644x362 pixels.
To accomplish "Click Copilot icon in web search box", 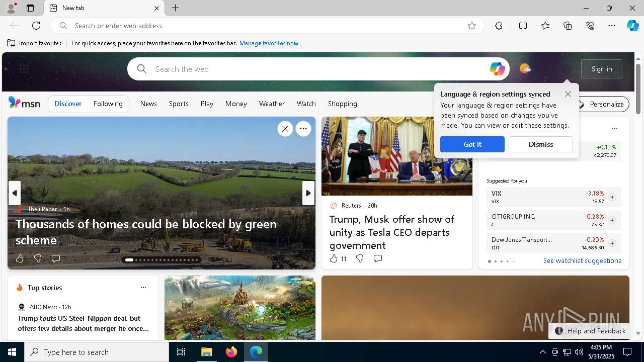I will coord(497,69).
